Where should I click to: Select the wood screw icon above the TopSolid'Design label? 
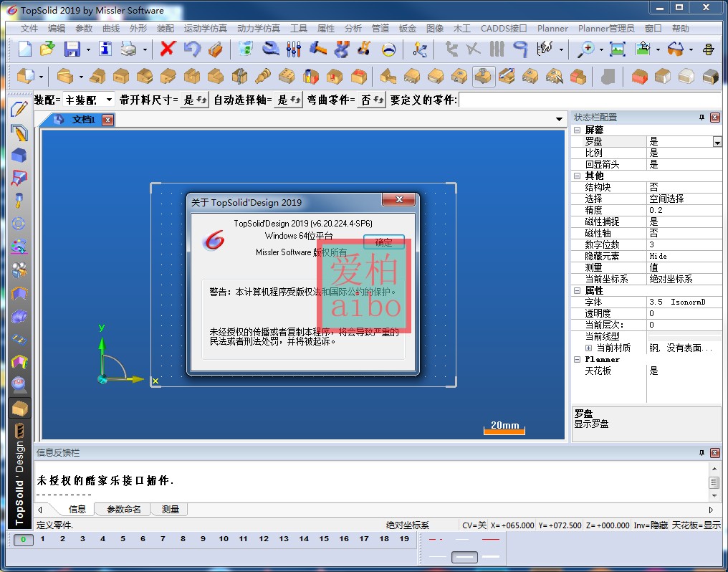click(19, 431)
